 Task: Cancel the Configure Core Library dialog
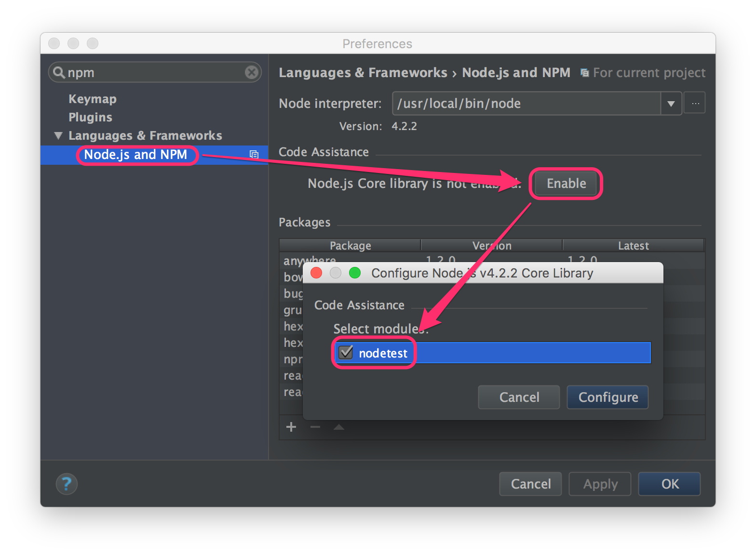[x=519, y=397]
